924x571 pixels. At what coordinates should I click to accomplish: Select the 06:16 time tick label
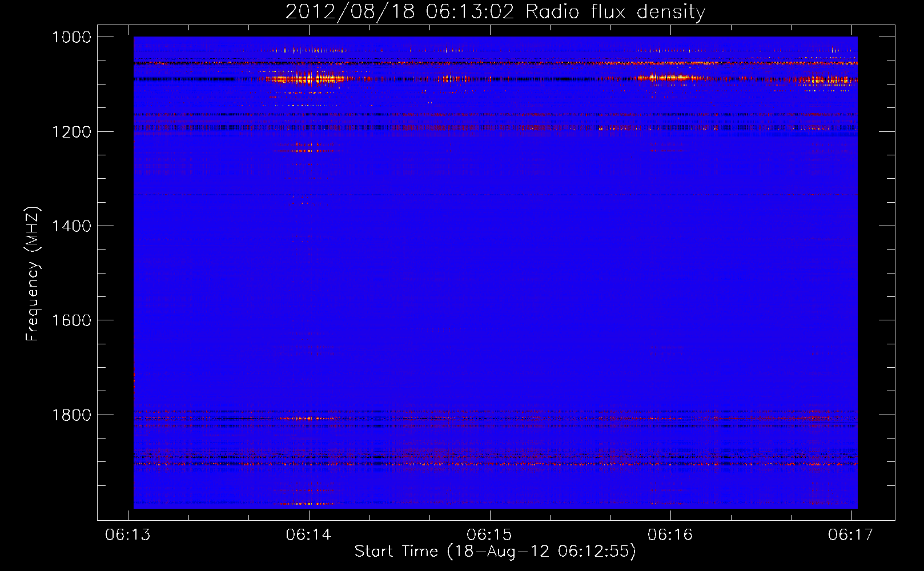[670, 534]
